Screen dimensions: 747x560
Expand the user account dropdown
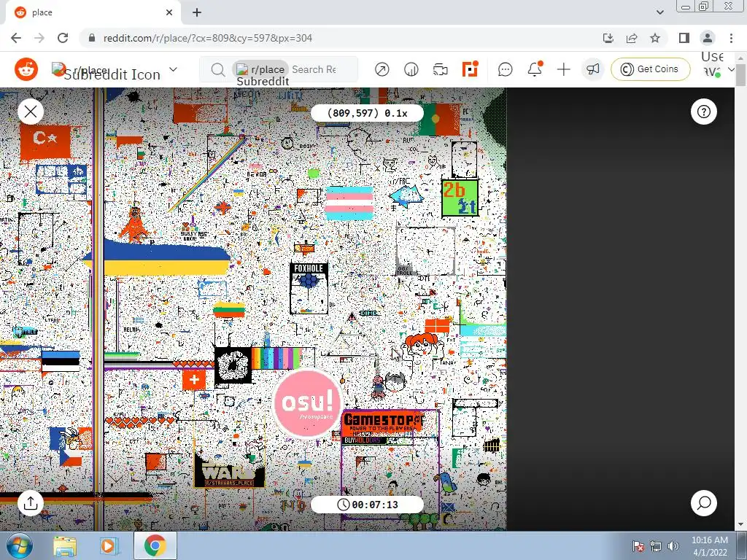pos(731,69)
